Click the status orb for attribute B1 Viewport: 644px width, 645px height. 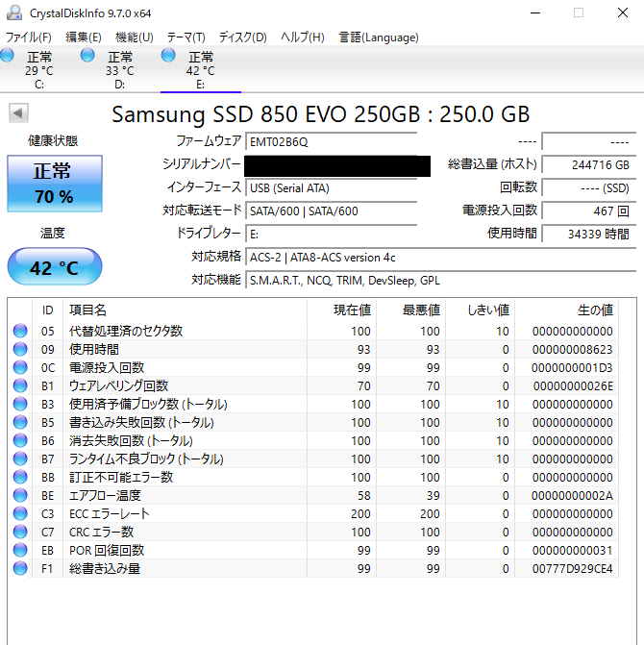(20, 385)
